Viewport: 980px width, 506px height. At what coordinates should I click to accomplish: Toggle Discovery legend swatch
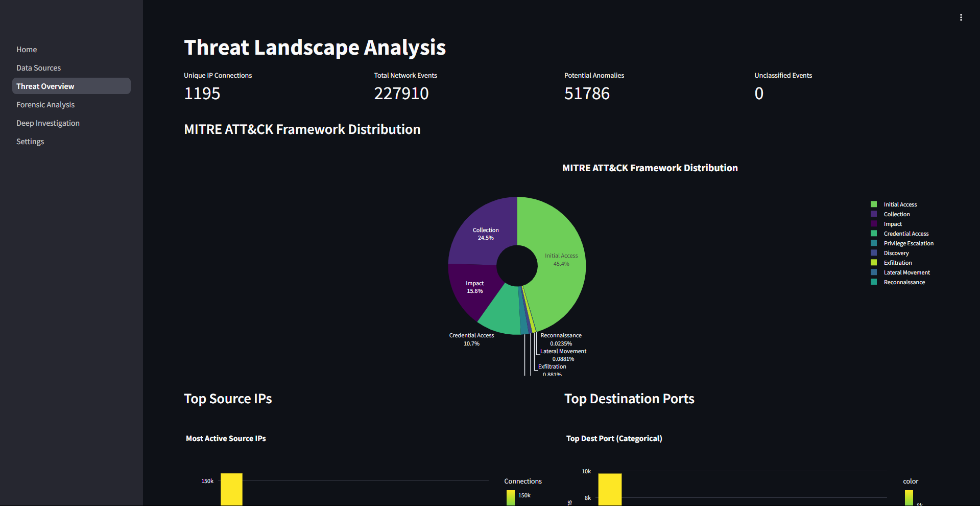coord(874,252)
